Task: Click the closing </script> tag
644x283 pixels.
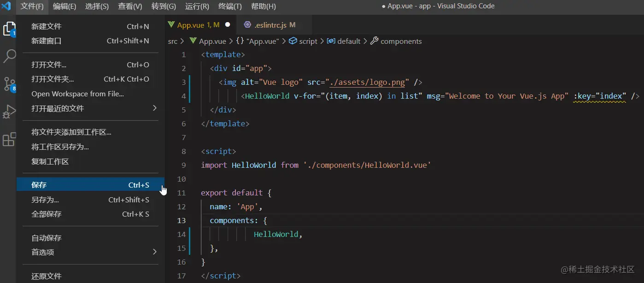Action: (x=221, y=276)
